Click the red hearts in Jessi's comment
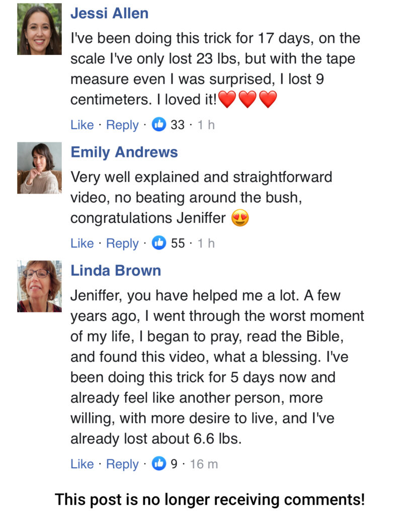 247,100
